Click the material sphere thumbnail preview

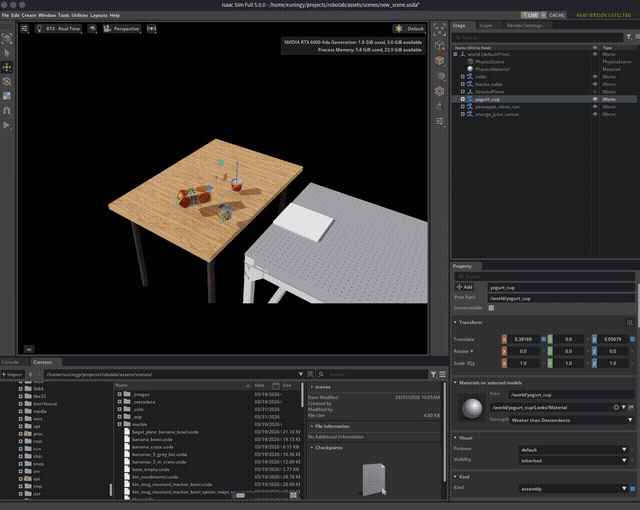[470, 407]
